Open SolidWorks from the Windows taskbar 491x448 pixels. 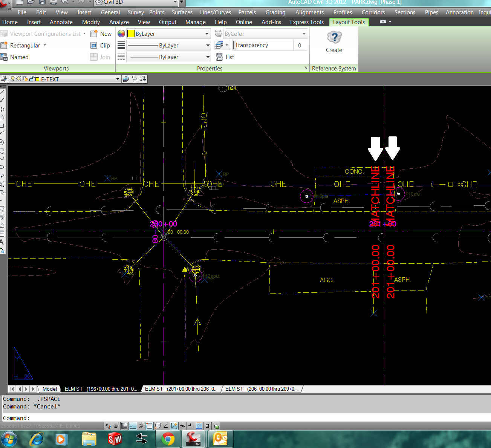[x=115, y=439]
